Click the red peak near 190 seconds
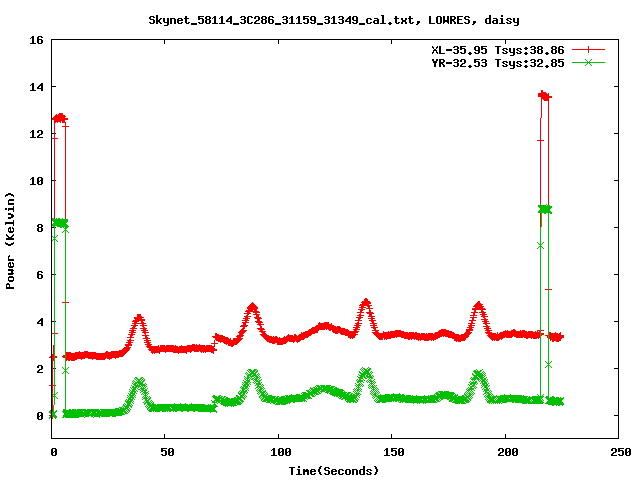640x480 pixels. pyautogui.click(x=478, y=306)
